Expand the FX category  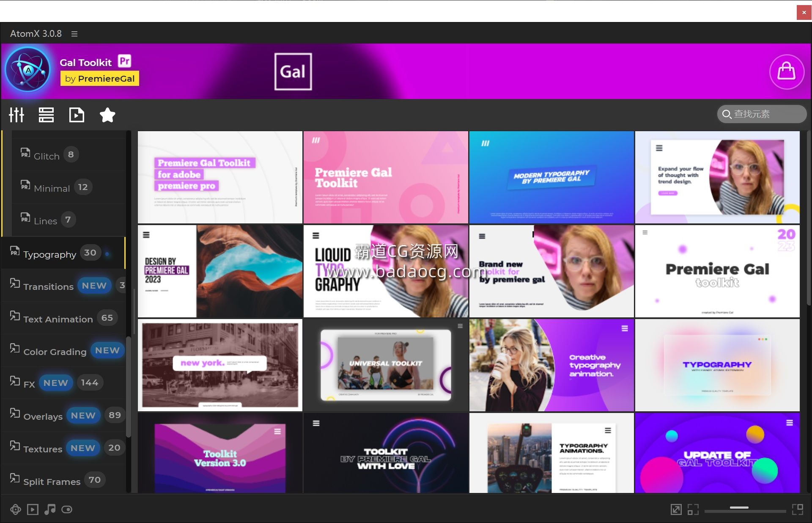63,383
